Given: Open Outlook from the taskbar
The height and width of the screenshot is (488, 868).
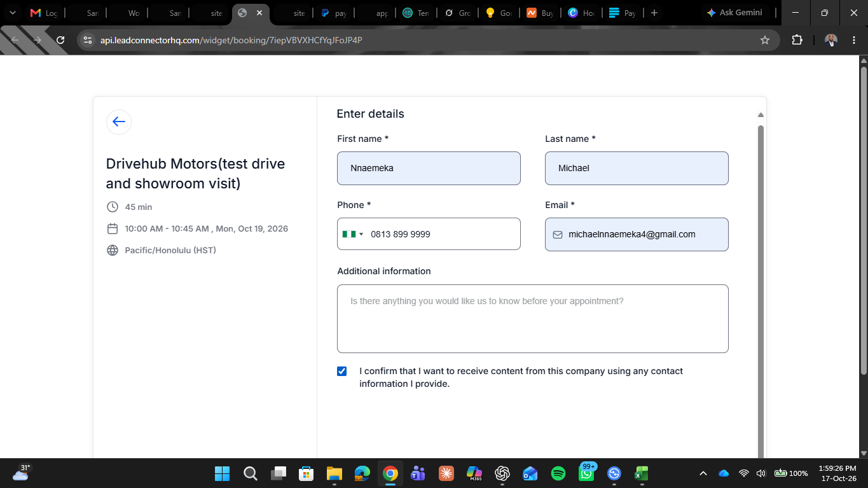Looking at the screenshot, I should pos(530,473).
